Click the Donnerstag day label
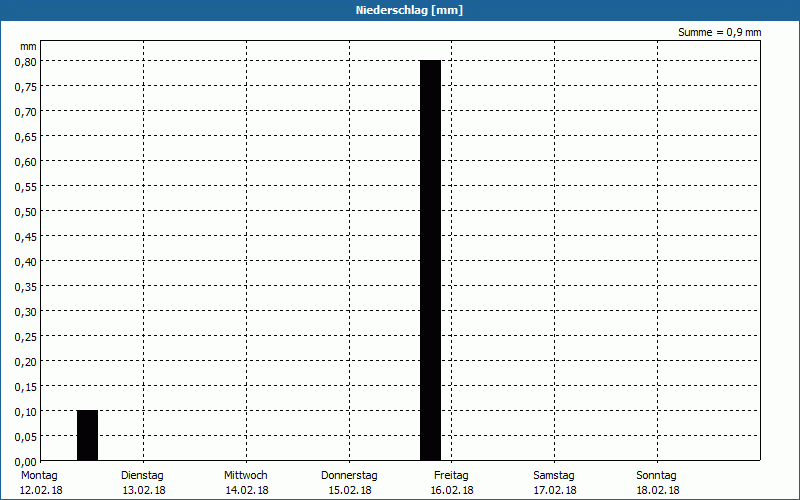Viewport: 800px width, 500px height. point(349,476)
